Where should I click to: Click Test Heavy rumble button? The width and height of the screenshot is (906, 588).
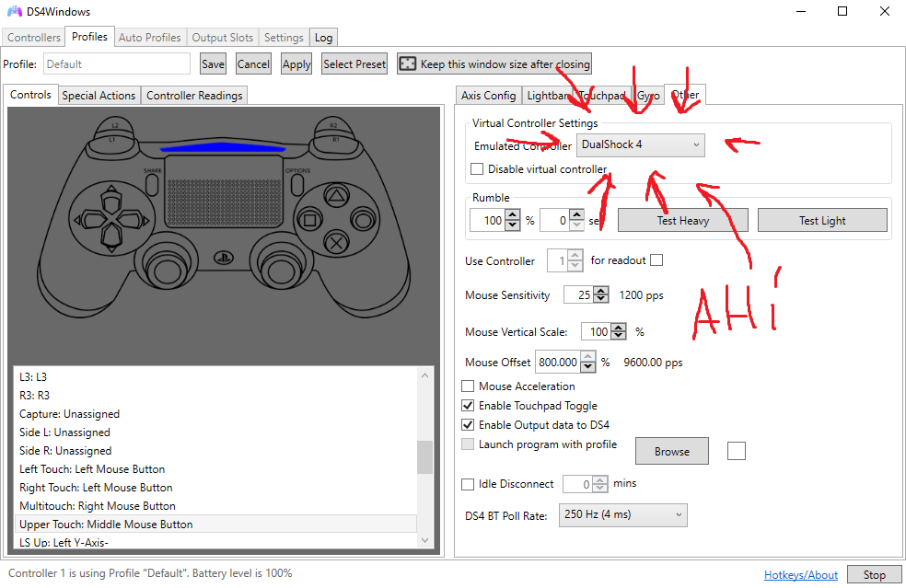(683, 220)
